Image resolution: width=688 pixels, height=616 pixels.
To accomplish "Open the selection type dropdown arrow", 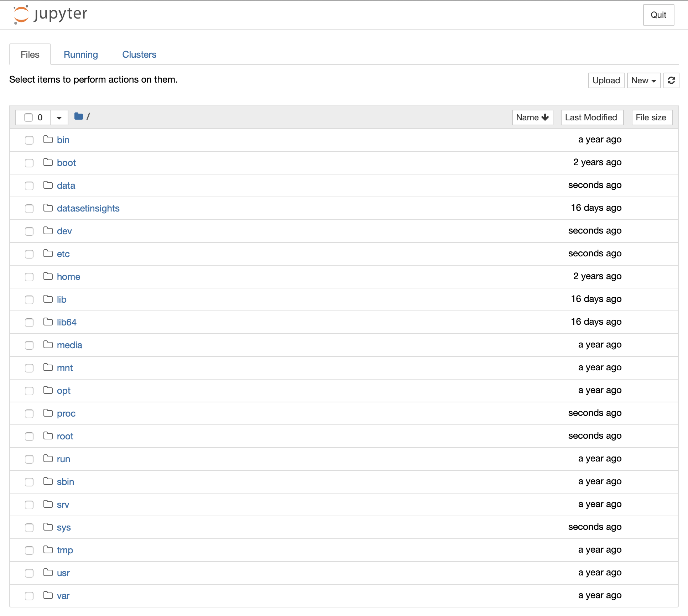I will [x=59, y=118].
